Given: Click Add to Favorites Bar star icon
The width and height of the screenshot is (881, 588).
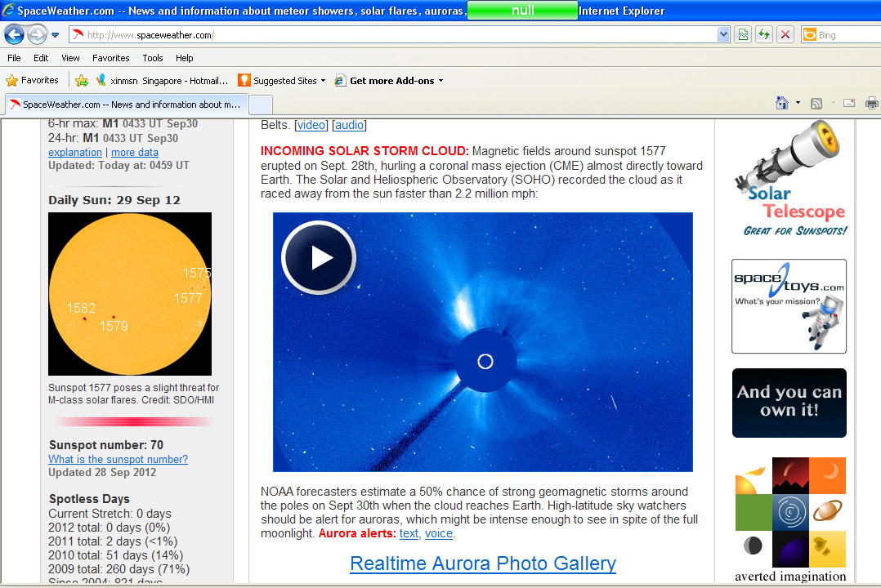Looking at the screenshot, I should point(82,80).
